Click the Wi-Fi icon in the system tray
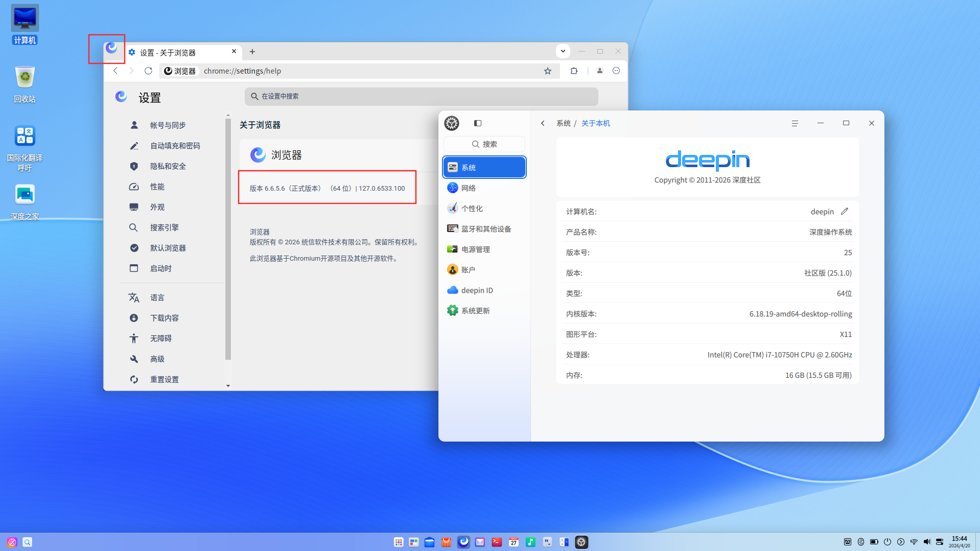Image resolution: width=980 pixels, height=551 pixels. click(914, 542)
